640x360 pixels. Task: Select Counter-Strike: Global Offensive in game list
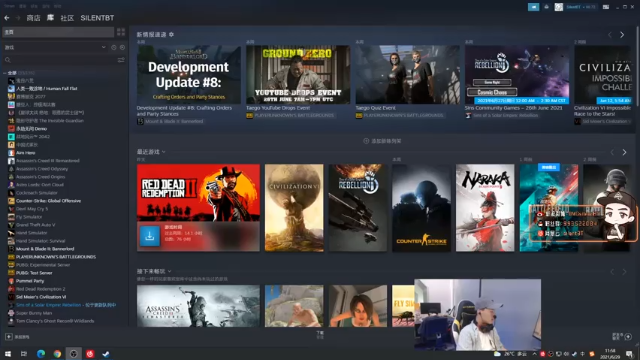pyautogui.click(x=48, y=201)
